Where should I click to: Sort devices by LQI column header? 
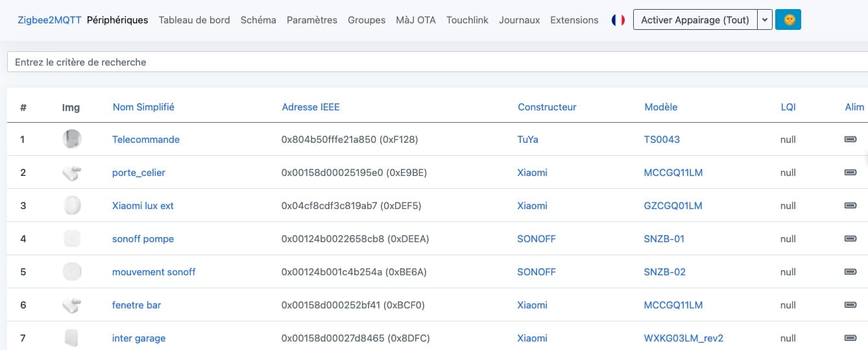pyautogui.click(x=788, y=106)
